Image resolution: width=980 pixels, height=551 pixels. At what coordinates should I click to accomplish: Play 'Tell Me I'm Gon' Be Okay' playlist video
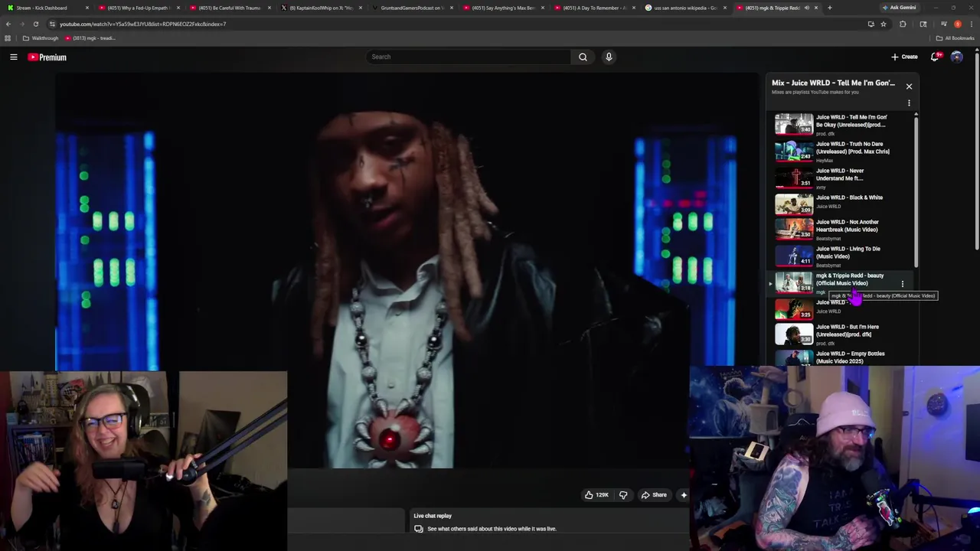[841, 125]
